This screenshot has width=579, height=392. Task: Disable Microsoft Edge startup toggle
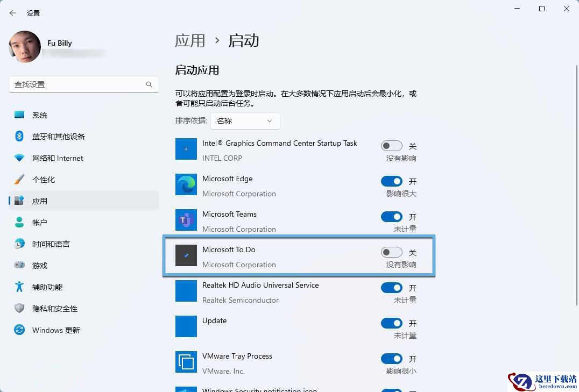coord(391,181)
